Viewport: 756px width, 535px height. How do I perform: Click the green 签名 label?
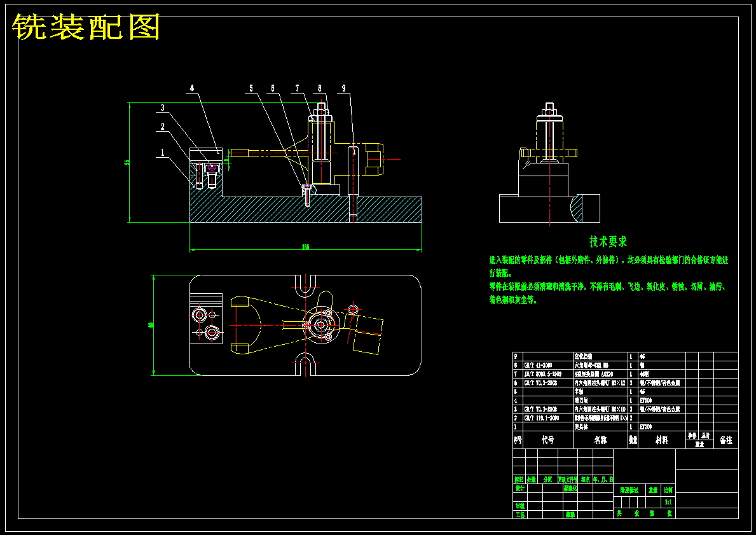pyautogui.click(x=586, y=480)
